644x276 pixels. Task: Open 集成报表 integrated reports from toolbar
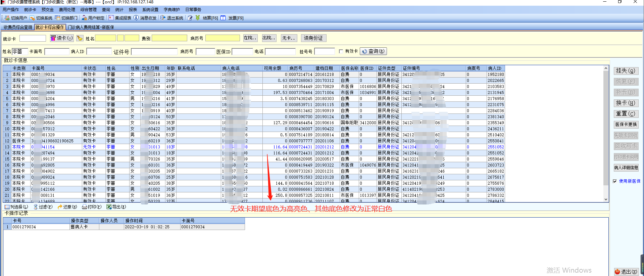pyautogui.click(x=111, y=18)
